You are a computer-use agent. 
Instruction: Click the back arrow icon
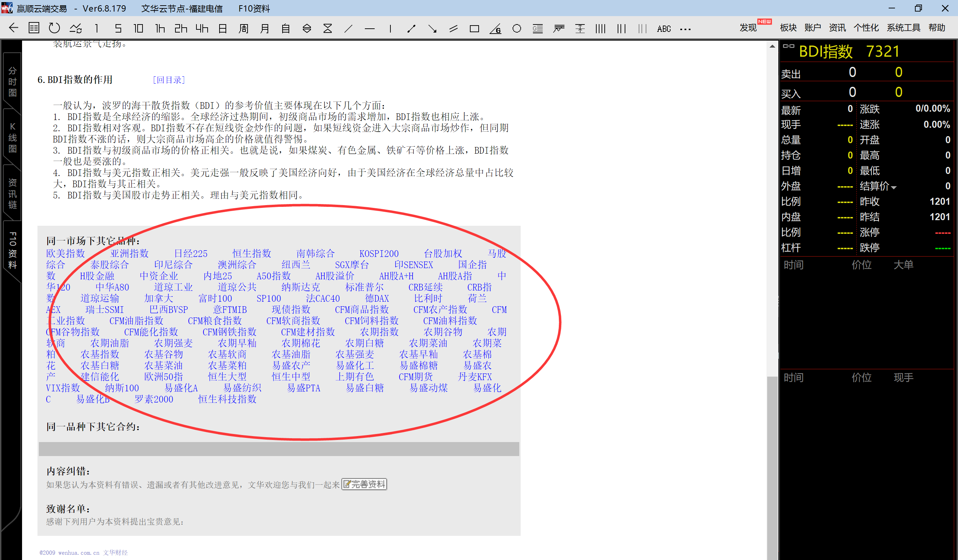click(14, 28)
